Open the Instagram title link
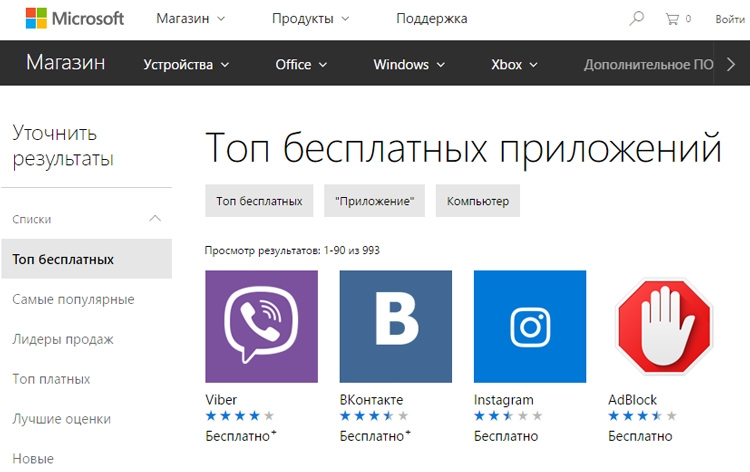 tap(504, 400)
